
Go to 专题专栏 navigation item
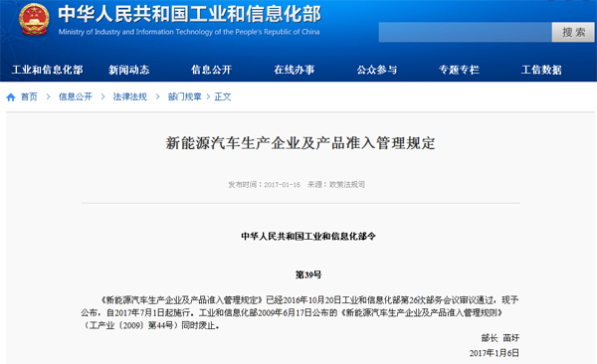point(459,70)
